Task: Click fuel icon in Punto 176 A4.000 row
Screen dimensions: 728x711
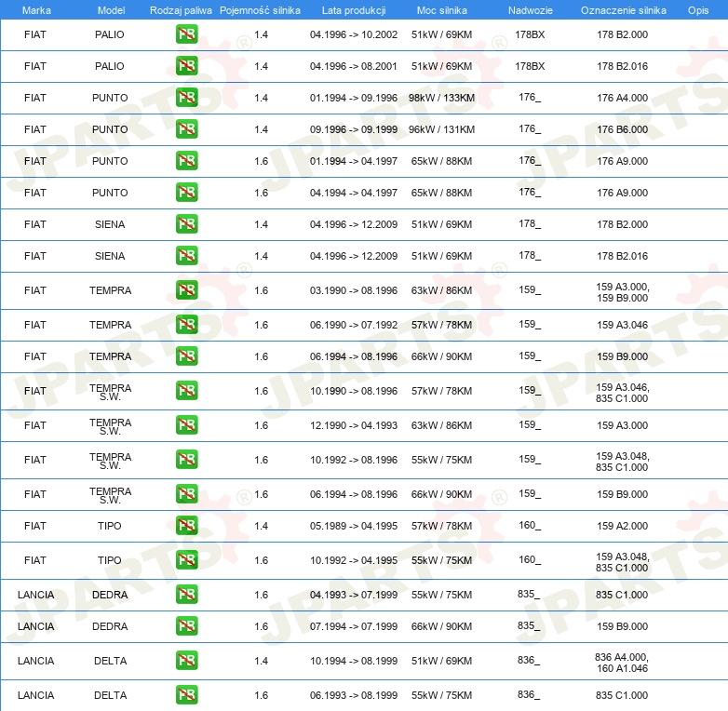Action: [x=186, y=98]
